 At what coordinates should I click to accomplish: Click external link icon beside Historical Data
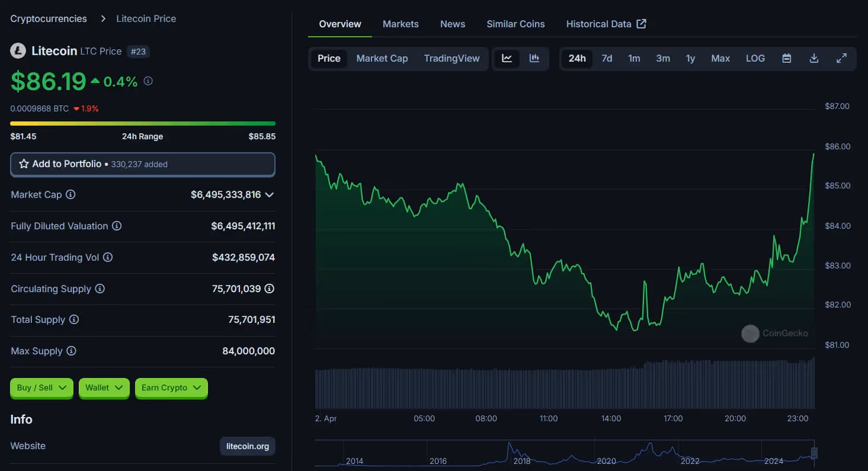642,24
